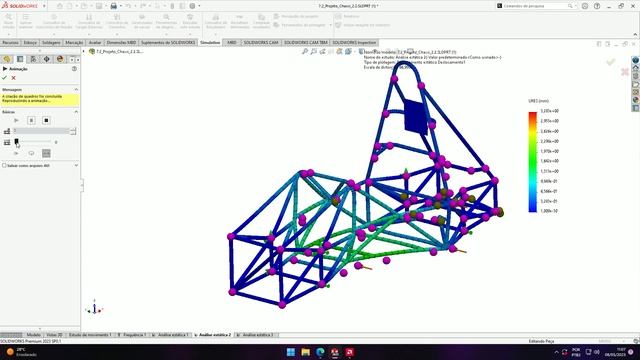Open the user login icon in title bar

[x=585, y=6]
